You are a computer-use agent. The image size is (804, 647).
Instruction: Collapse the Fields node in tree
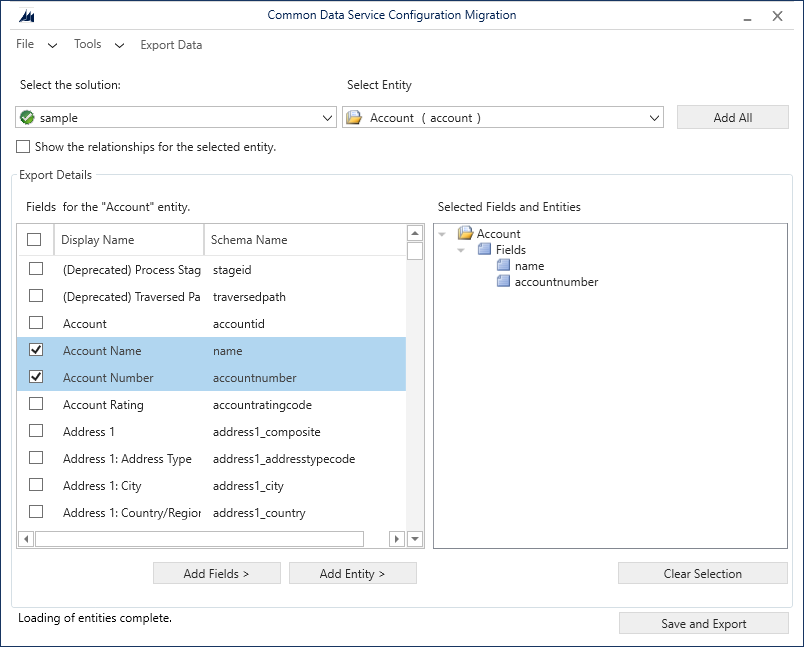tap(461, 250)
